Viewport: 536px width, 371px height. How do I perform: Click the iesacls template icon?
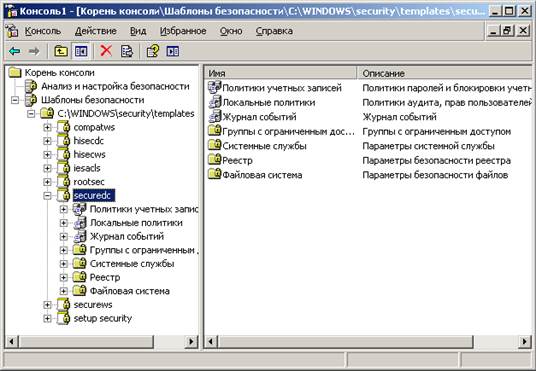64,168
